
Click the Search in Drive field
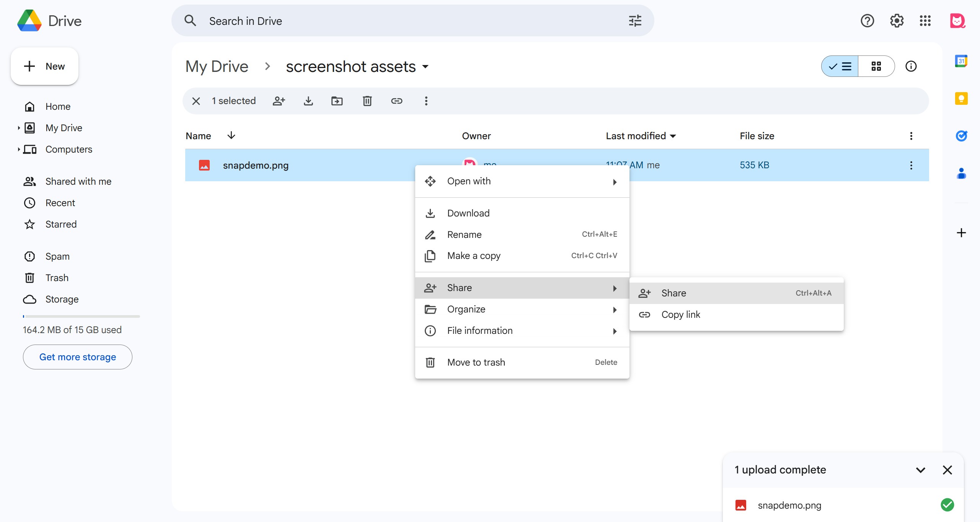413,21
